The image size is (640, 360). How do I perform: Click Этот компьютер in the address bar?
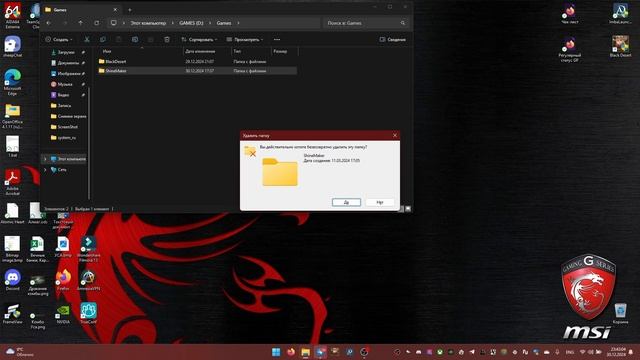[148, 23]
